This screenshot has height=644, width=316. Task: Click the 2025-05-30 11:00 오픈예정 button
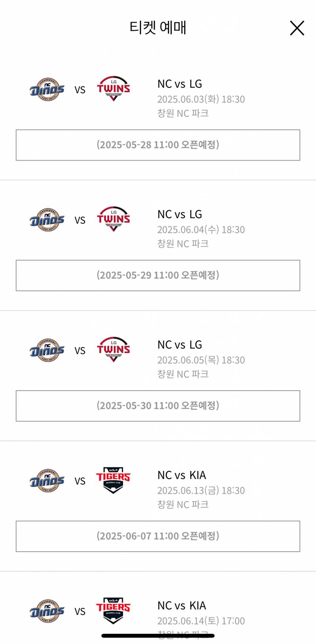point(158,406)
